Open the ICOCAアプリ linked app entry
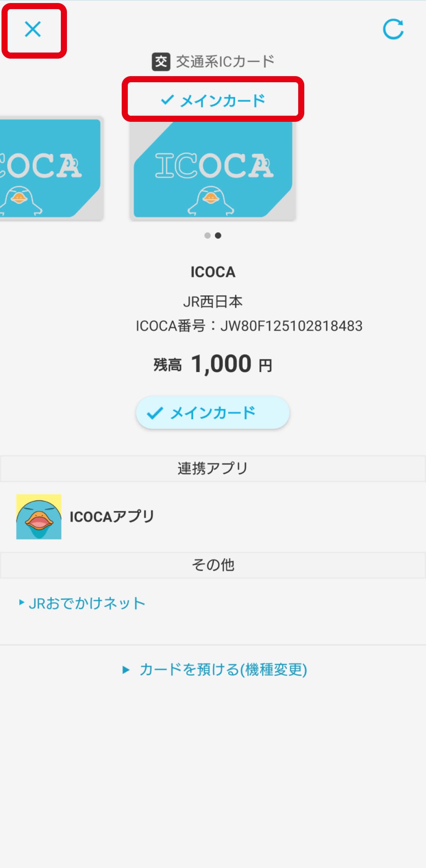Image resolution: width=426 pixels, height=868 pixels. click(x=112, y=517)
